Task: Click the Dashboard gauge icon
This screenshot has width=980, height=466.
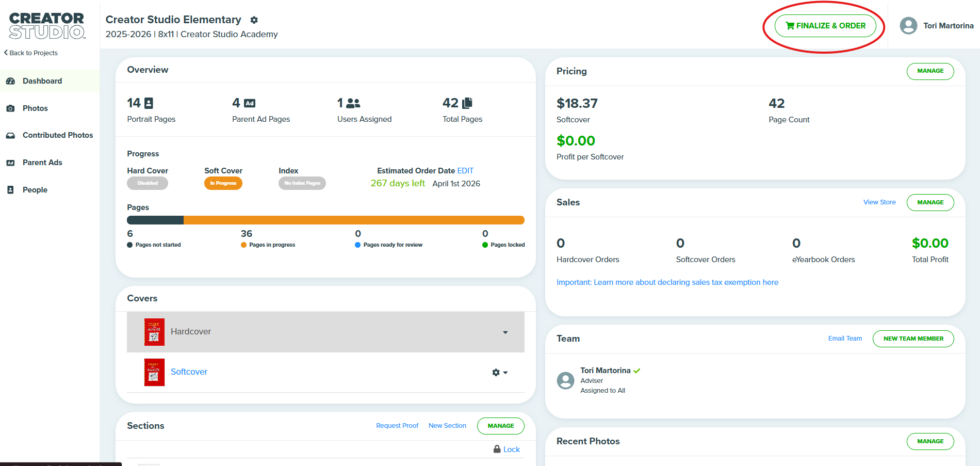Action: tap(10, 81)
